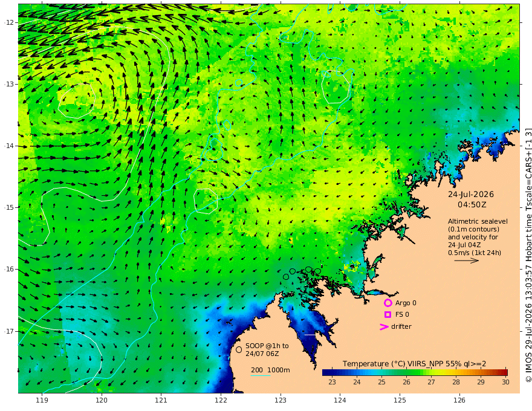Viewport: 532px width, 411px height.
Task: Click longitude axis label 122
Action: (221, 400)
